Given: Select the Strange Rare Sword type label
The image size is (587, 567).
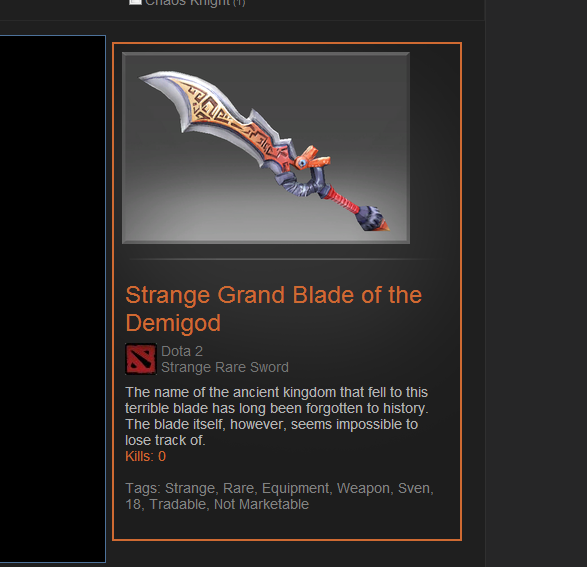Looking at the screenshot, I should [225, 367].
